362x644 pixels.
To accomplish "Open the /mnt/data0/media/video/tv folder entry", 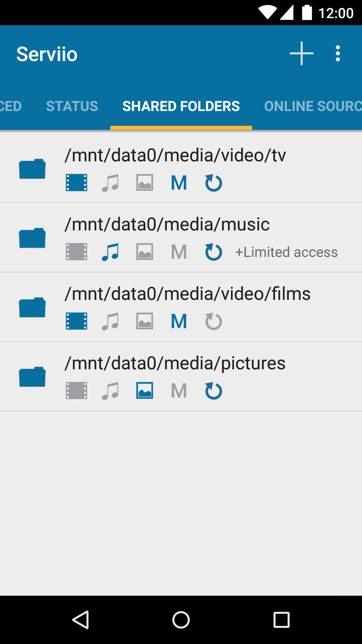I will (175, 156).
